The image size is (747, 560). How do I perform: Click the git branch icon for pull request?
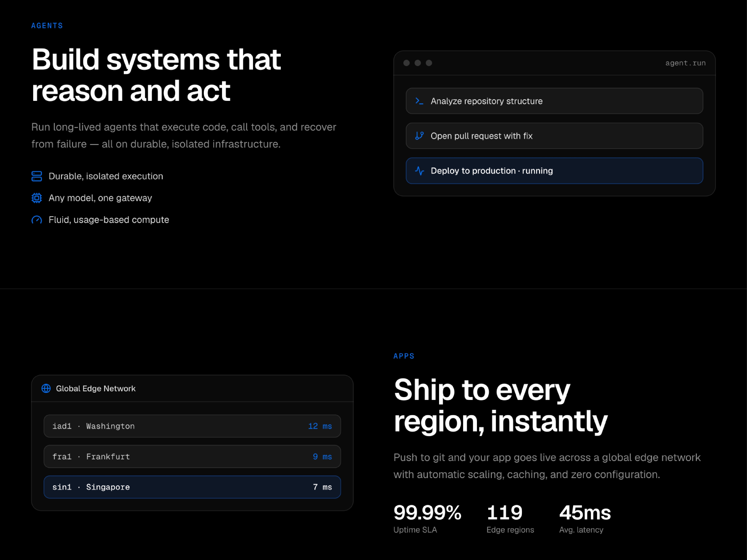tap(419, 136)
